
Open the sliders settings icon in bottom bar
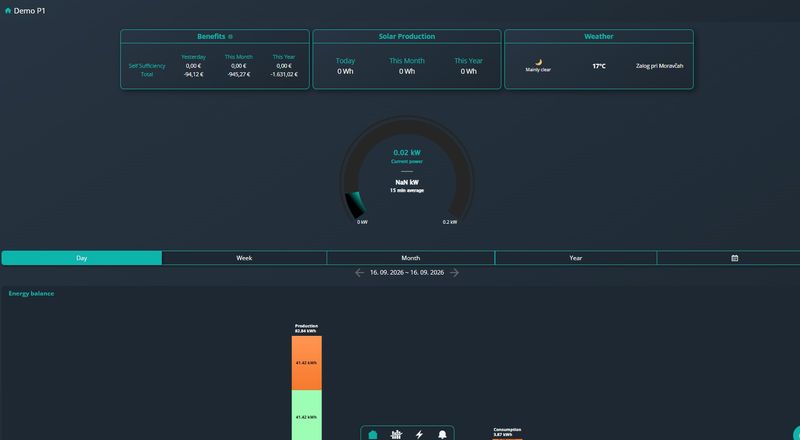pyautogui.click(x=396, y=434)
